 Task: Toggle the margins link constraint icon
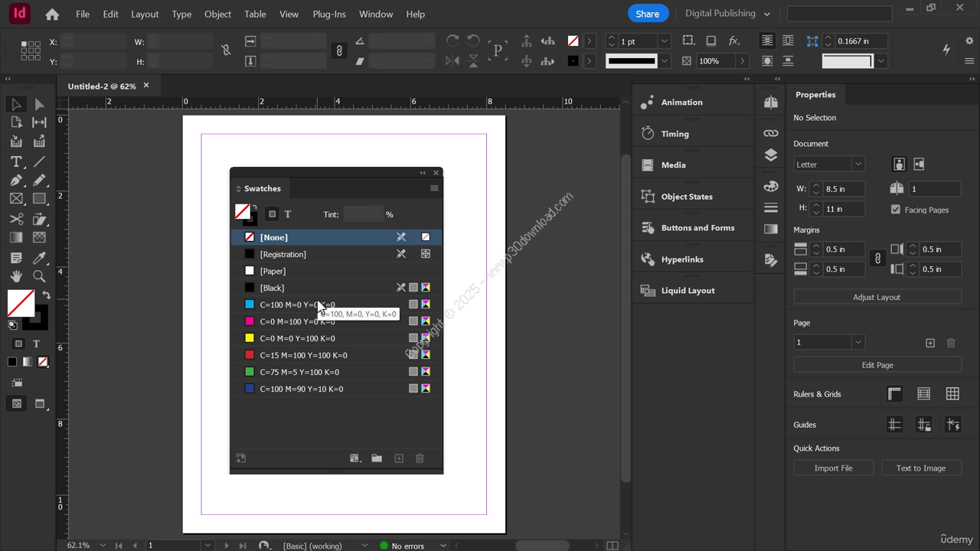click(x=877, y=259)
